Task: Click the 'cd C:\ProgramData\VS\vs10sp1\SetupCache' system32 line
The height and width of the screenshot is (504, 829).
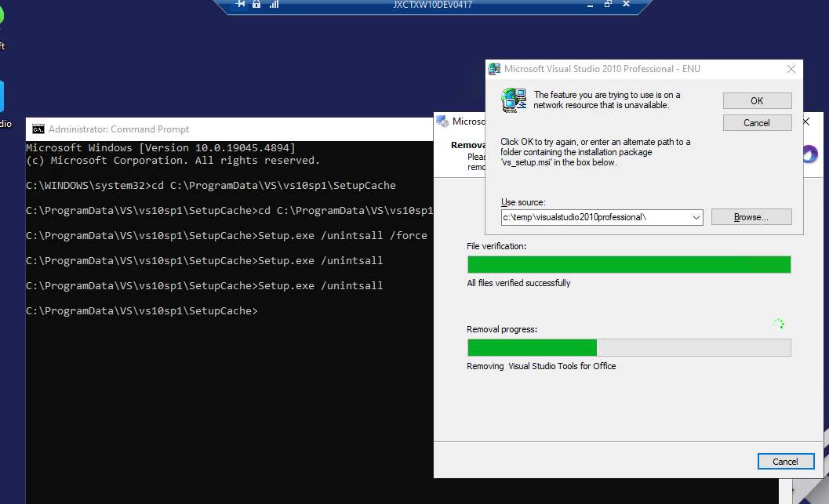Action: [211, 186]
